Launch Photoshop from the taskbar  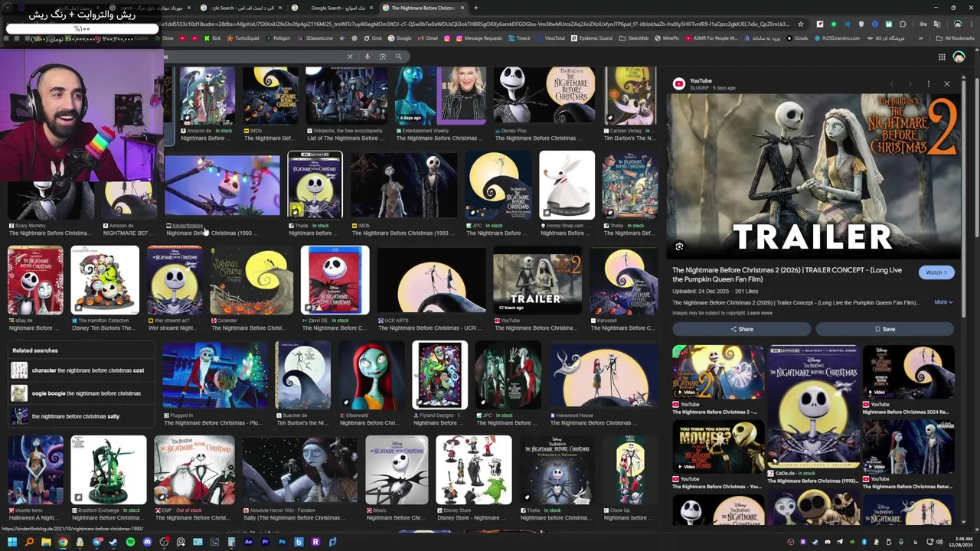282,542
